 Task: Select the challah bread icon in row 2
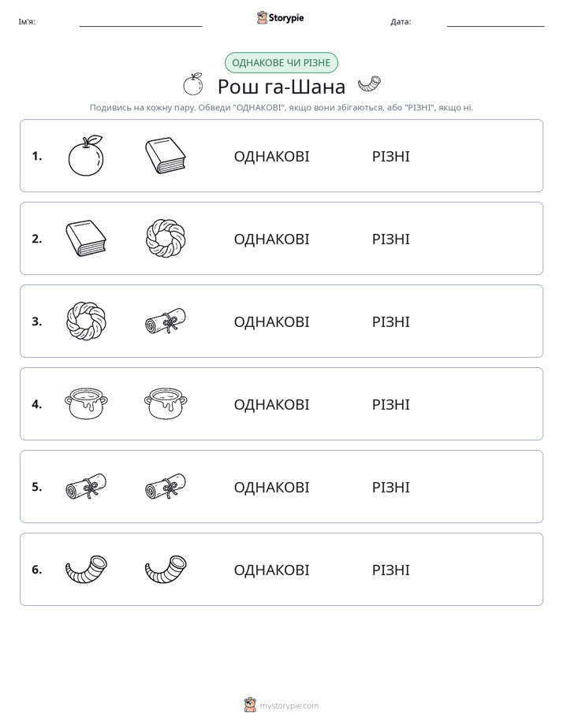click(166, 238)
